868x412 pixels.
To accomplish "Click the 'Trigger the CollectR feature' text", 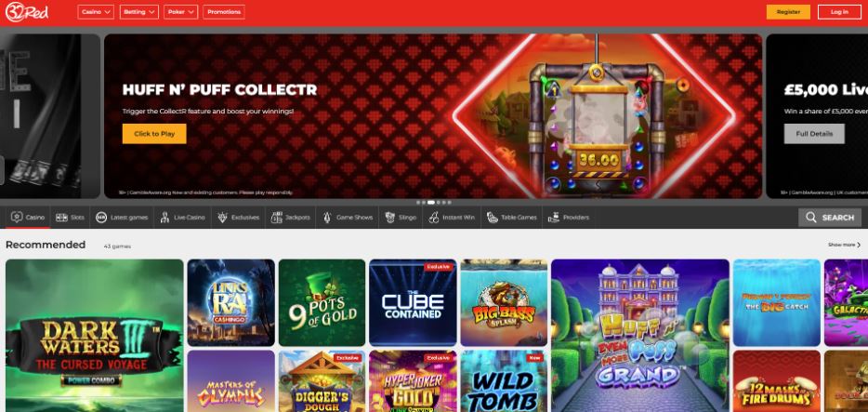I will coord(207,112).
